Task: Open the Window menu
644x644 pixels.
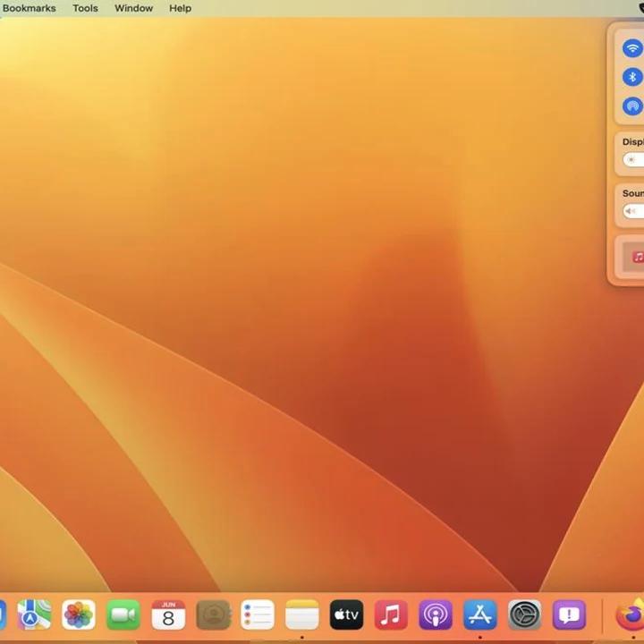Action: click(x=133, y=8)
